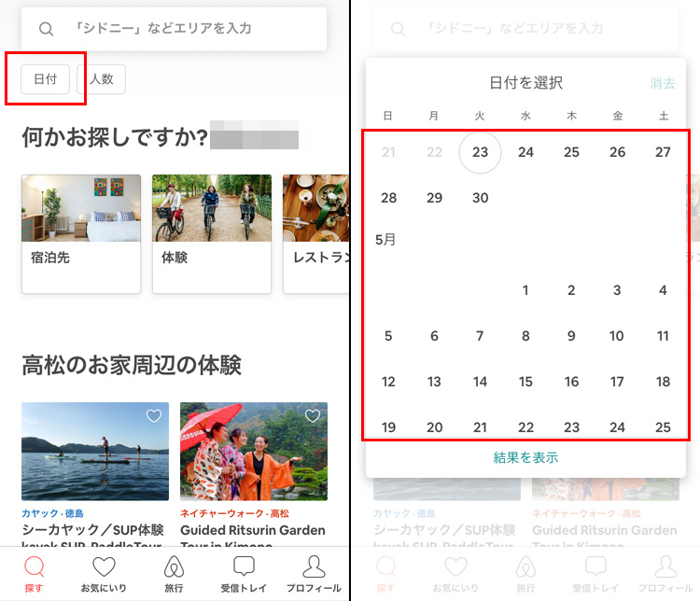The width and height of the screenshot is (700, 601).
Task: Select May 24 in the calendar
Action: click(x=618, y=427)
